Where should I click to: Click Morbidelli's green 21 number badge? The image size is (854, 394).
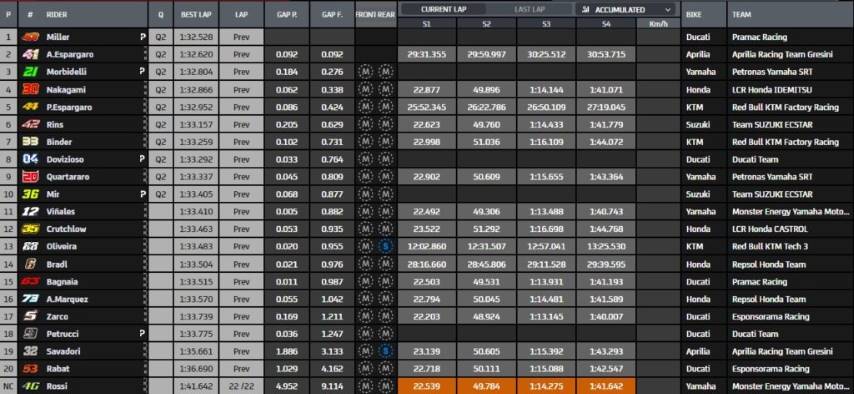(x=30, y=72)
